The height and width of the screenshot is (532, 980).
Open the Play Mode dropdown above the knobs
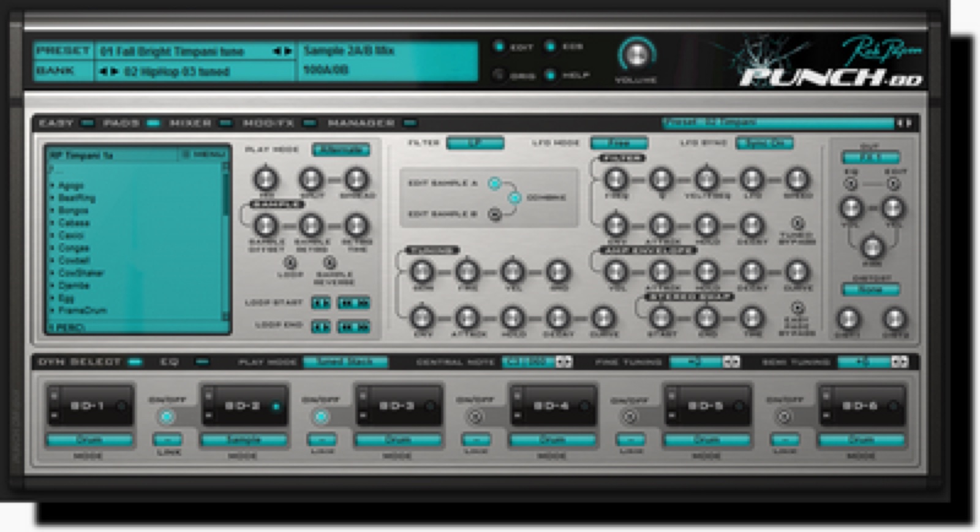click(341, 150)
